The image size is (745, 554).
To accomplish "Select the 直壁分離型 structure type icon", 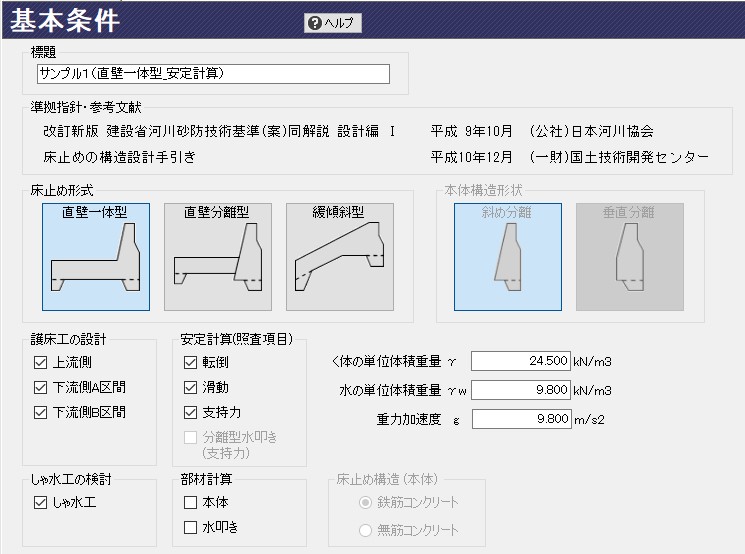I will tap(217, 257).
